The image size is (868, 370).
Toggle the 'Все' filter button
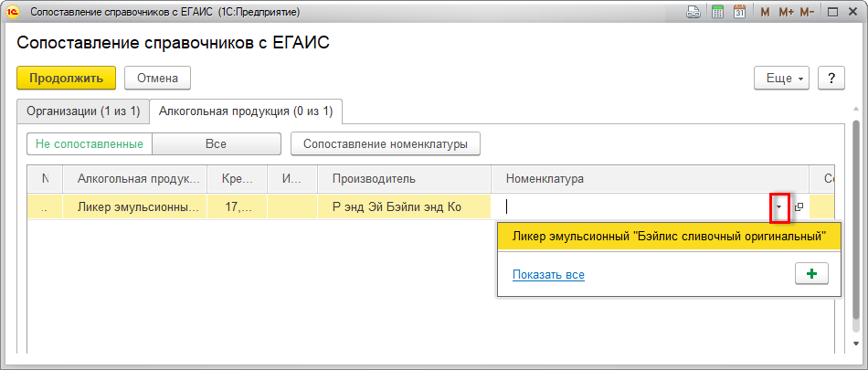click(216, 143)
